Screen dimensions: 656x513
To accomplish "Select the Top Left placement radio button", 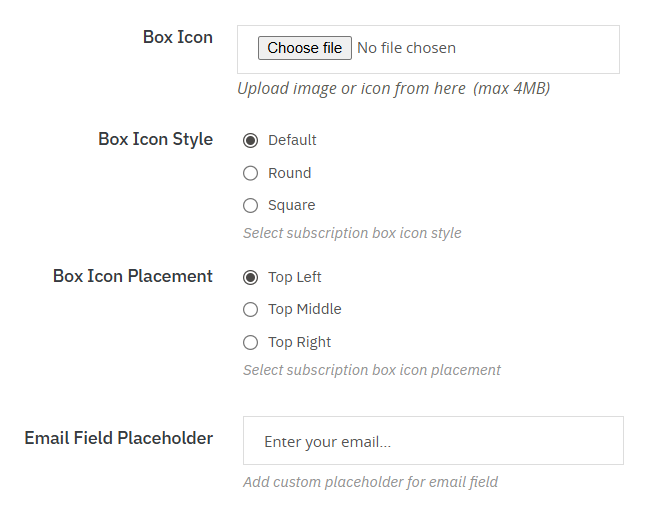I will (251, 277).
